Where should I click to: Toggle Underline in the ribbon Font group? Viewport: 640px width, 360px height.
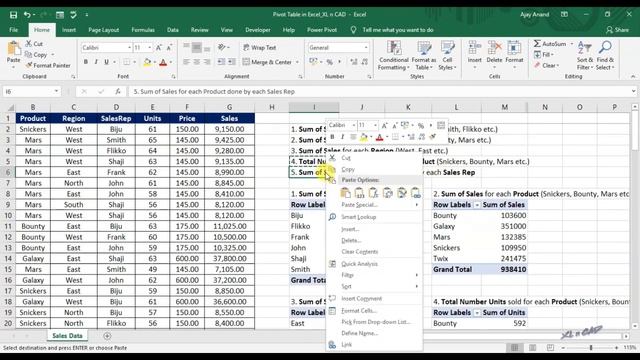[106, 62]
